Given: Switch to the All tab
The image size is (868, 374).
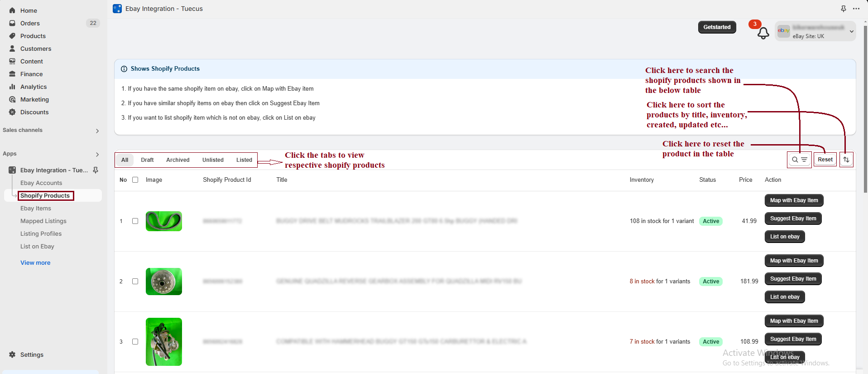Looking at the screenshot, I should pos(125,160).
